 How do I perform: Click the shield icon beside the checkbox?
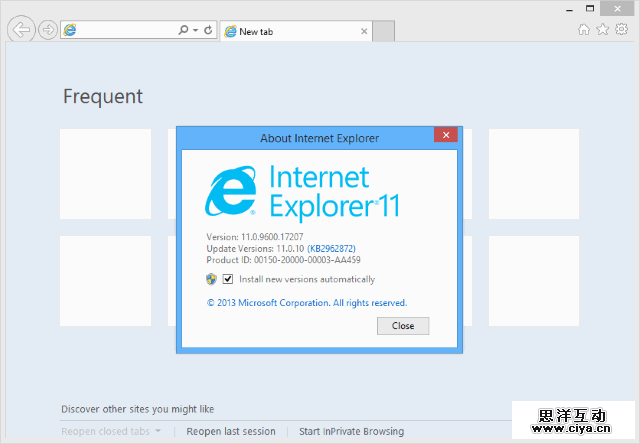[211, 279]
